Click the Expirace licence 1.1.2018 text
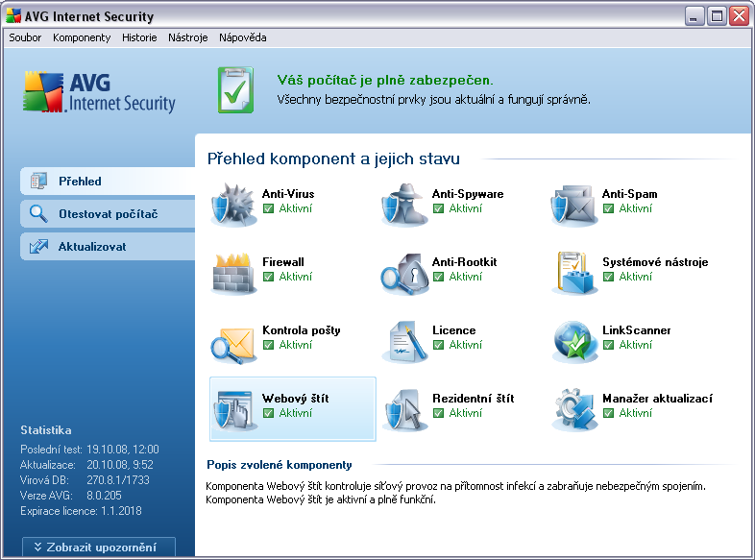The image size is (755, 560). 81,511
